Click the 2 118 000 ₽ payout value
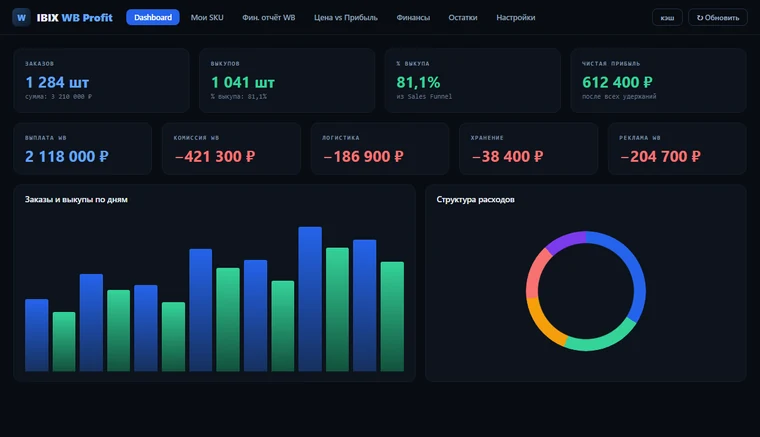 click(x=67, y=156)
